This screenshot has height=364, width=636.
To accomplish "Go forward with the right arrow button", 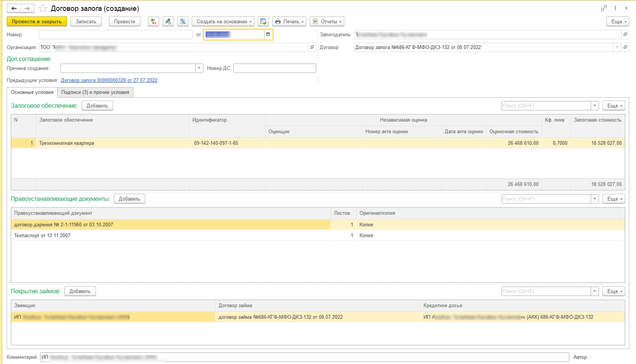I will pyautogui.click(x=27, y=8).
